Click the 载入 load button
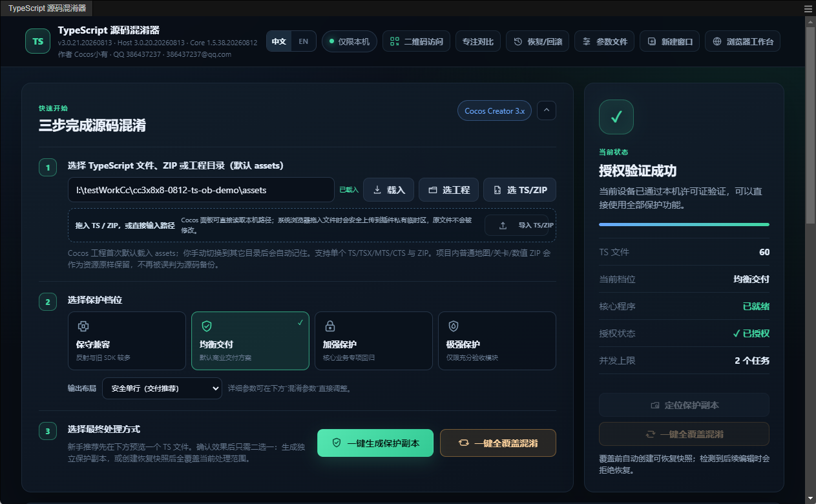The image size is (816, 504). click(388, 190)
